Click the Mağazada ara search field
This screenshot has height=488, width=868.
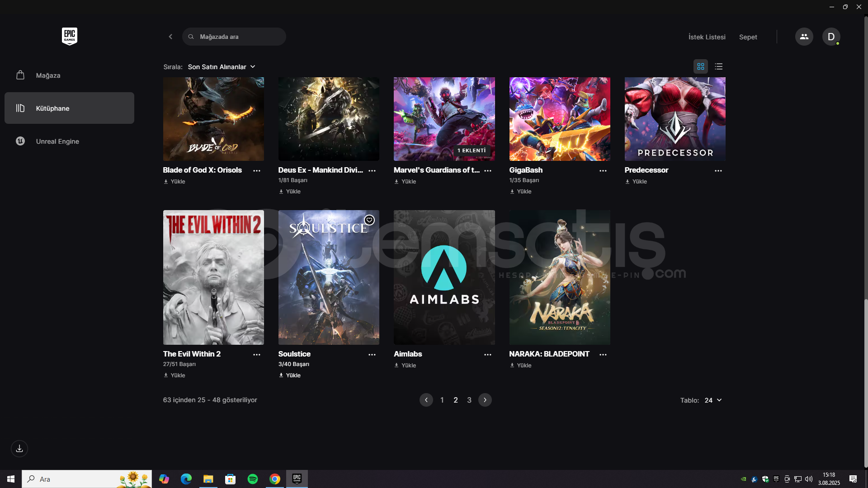(234, 37)
